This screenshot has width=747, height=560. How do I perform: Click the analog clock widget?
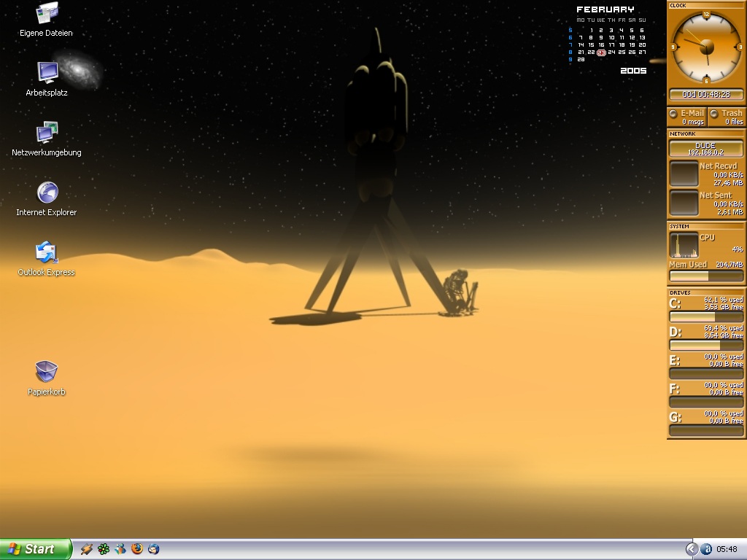706,47
